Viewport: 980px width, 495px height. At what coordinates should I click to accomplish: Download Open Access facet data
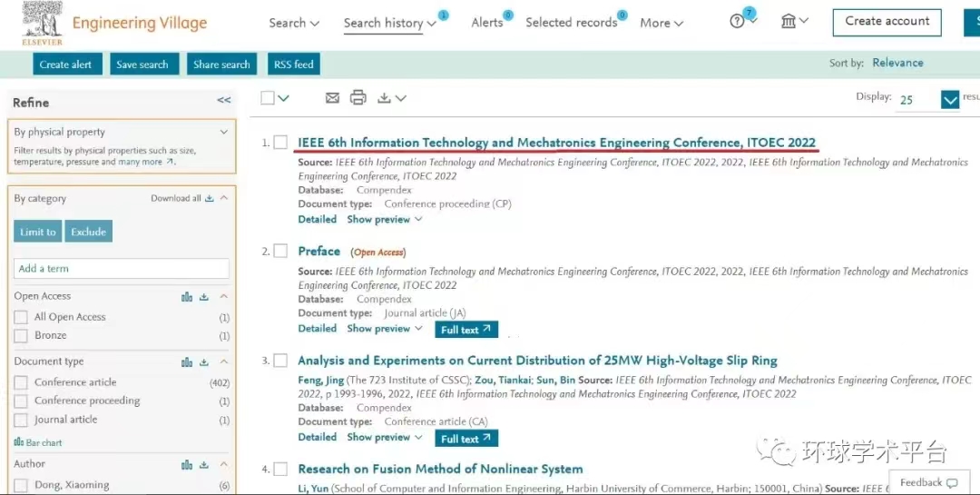pos(204,297)
